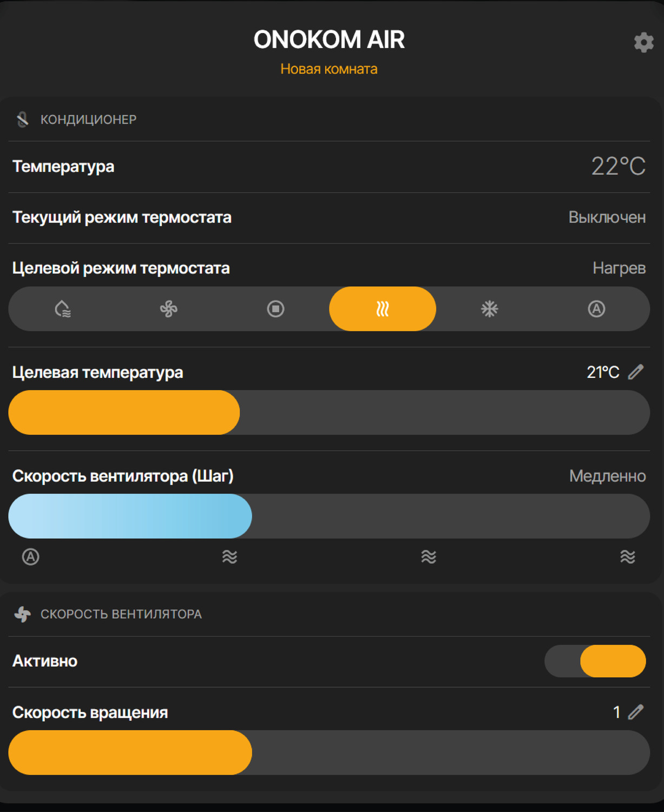Click the Выключен thermostat state text
The width and height of the screenshot is (664, 812).
606,218
